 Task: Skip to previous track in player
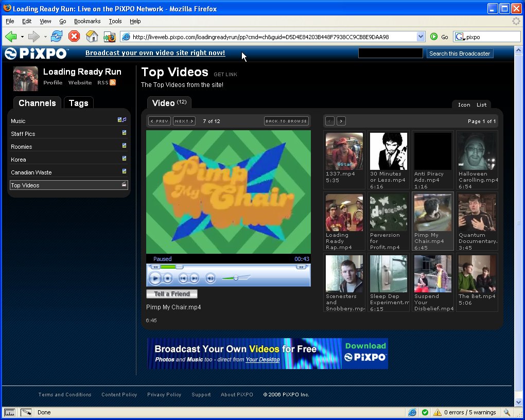click(183, 278)
